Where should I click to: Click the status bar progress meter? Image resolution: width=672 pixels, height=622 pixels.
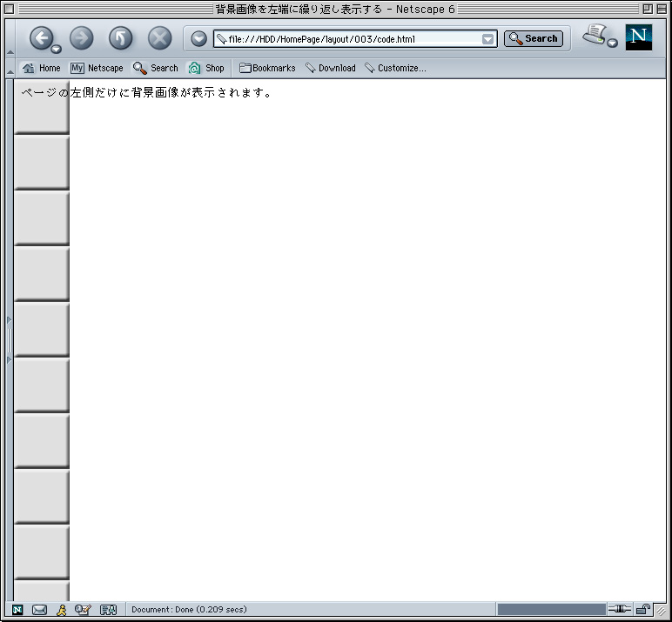(551, 610)
